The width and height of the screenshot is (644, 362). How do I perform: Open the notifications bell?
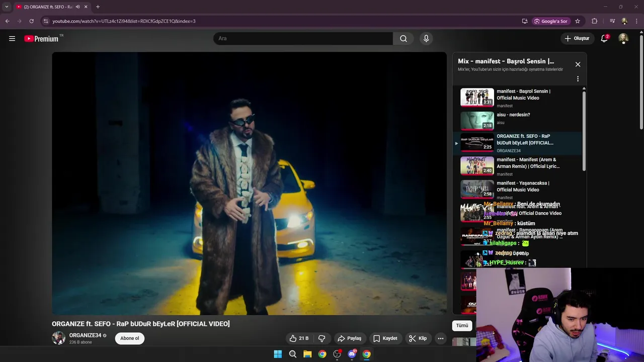point(604,39)
